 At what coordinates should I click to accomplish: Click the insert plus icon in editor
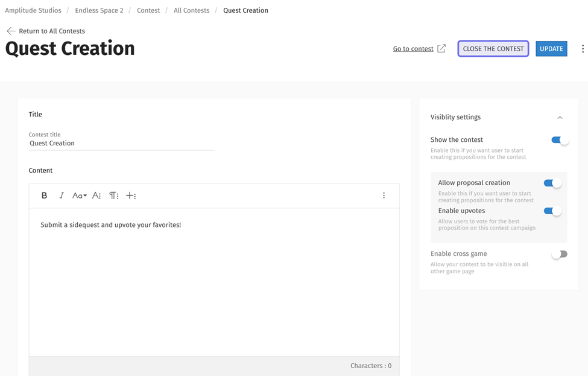pyautogui.click(x=131, y=196)
